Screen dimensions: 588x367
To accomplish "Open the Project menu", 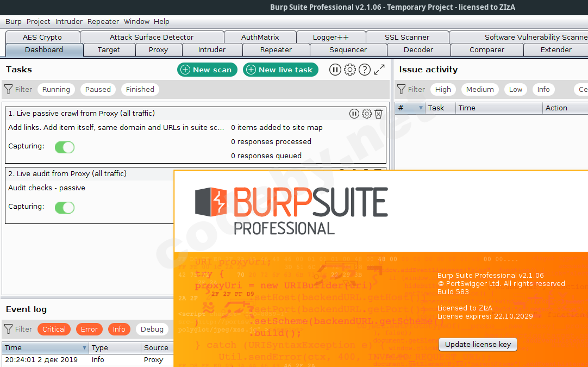I will pos(38,21).
